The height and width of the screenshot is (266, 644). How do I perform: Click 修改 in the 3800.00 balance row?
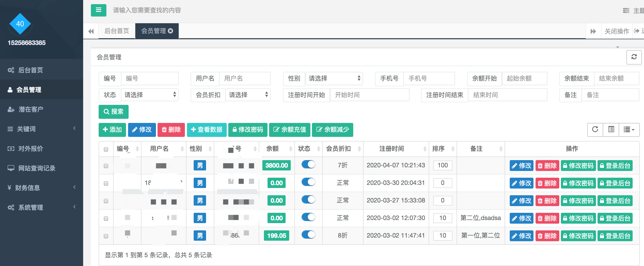[x=521, y=166]
